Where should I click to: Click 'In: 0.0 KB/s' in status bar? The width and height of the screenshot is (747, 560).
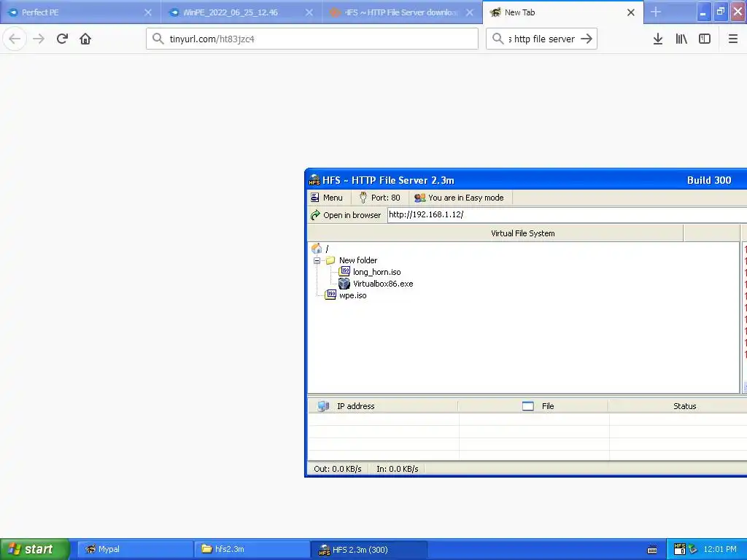tap(398, 469)
